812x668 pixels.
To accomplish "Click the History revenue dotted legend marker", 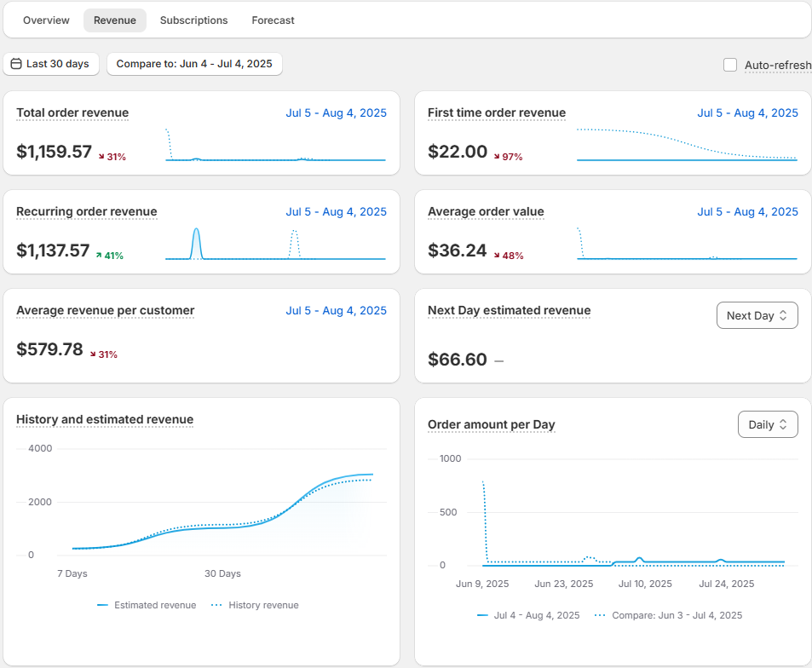I will tap(216, 605).
